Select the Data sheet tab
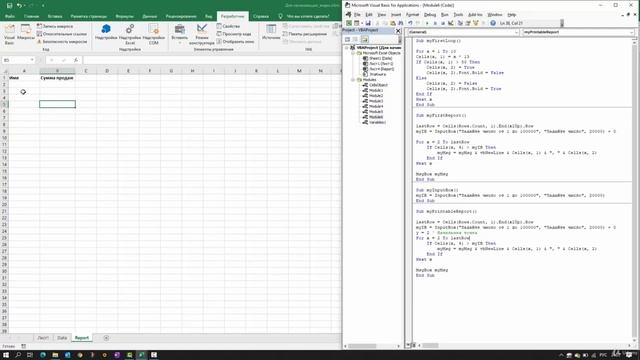This screenshot has height=360, width=640. point(62,338)
